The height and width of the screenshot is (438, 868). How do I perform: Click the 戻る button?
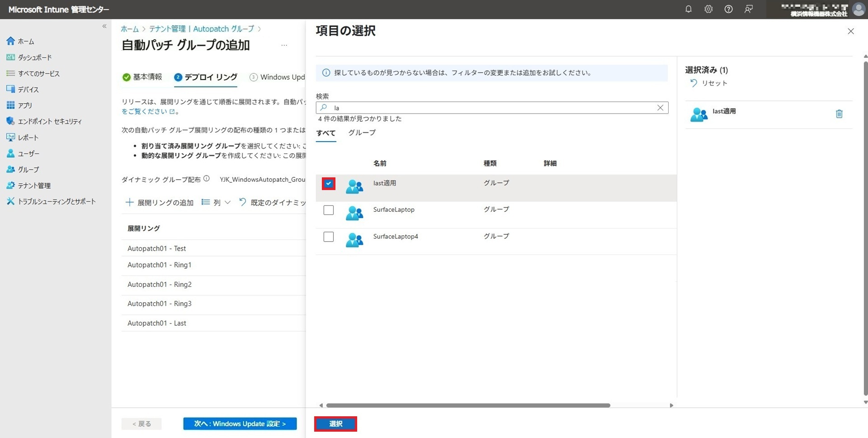(x=142, y=424)
